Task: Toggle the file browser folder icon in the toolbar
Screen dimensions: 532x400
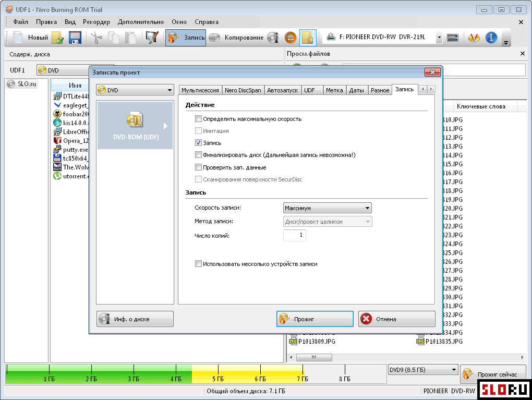Action: 308,38
